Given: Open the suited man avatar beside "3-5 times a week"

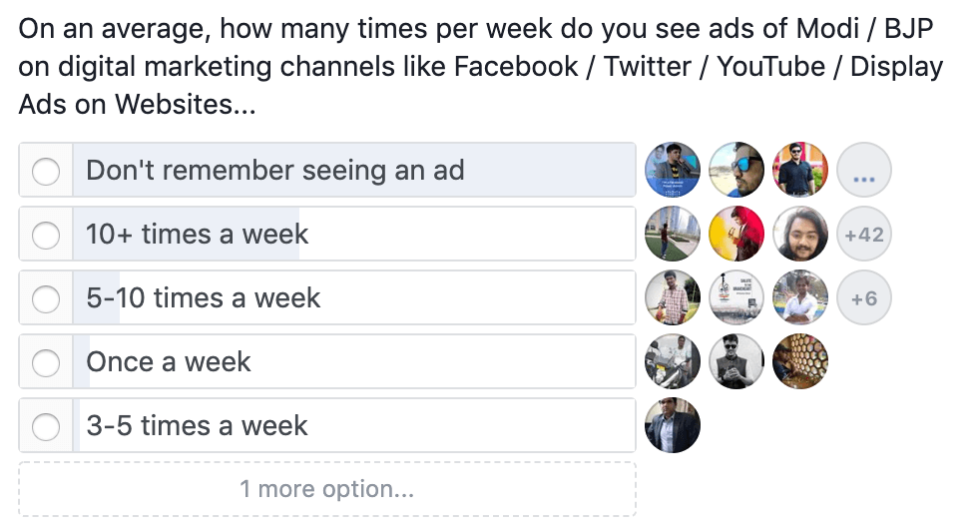Looking at the screenshot, I should click(x=673, y=426).
